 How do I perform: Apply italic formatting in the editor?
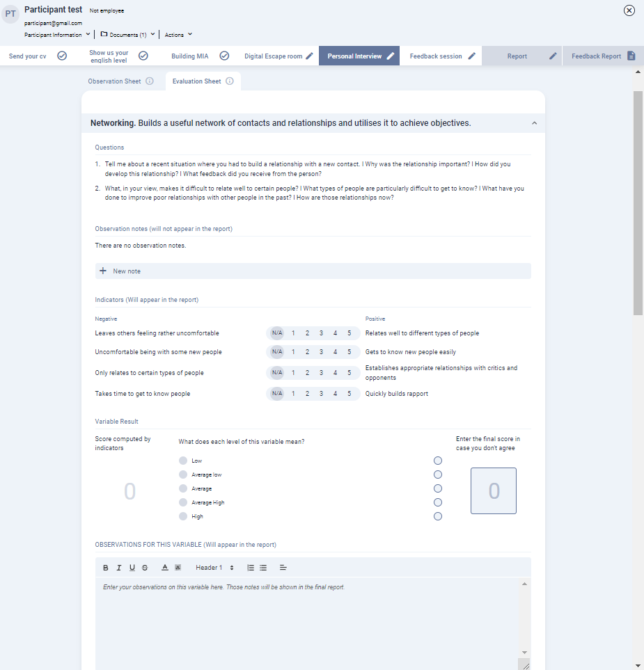pos(119,568)
